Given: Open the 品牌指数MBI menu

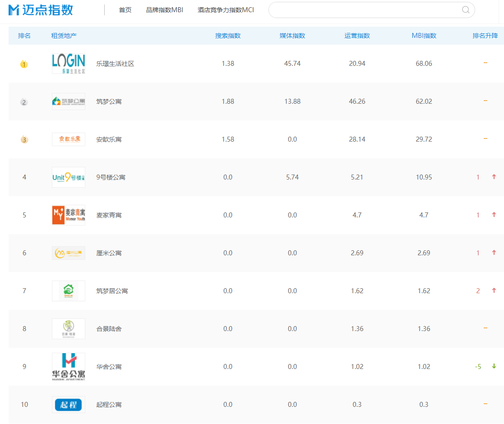Looking at the screenshot, I should click(164, 10).
